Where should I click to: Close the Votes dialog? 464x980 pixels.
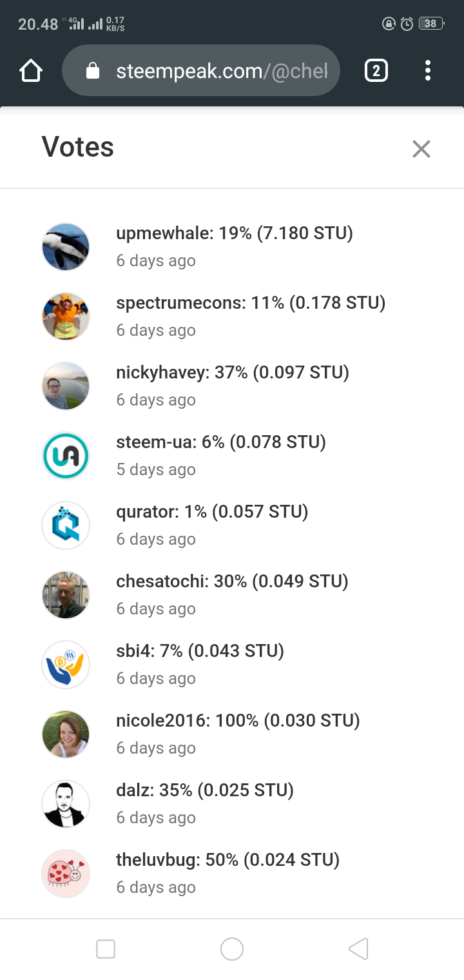[x=421, y=149]
